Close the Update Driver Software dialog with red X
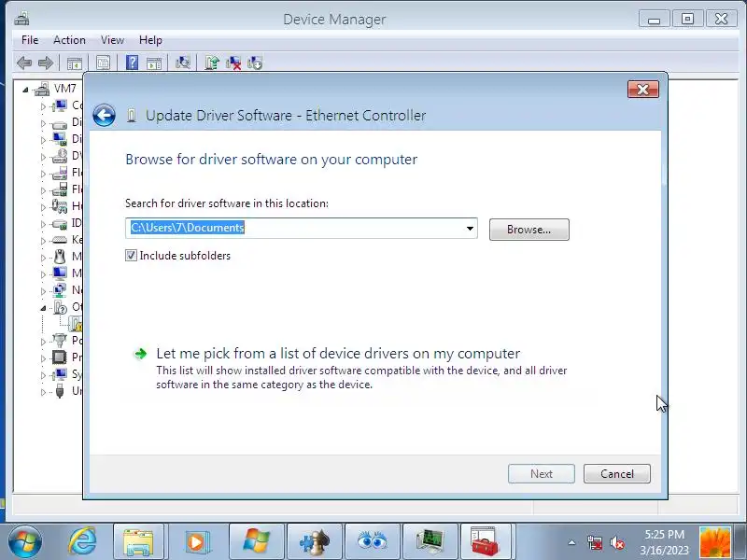 [x=642, y=89]
